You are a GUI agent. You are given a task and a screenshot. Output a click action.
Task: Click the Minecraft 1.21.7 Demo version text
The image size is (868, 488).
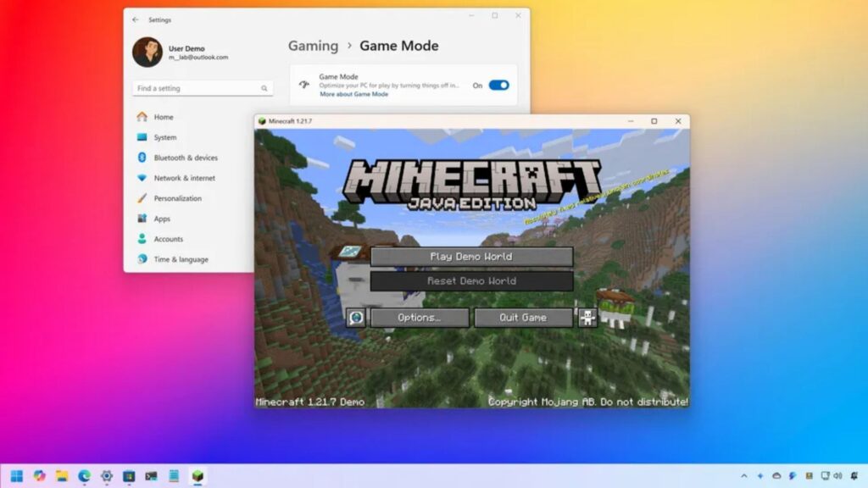coord(310,402)
